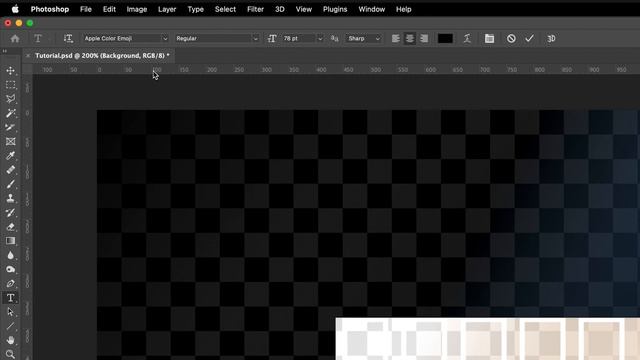Select the Brush tool
Viewport: 640px width, 360px height.
tap(11, 184)
